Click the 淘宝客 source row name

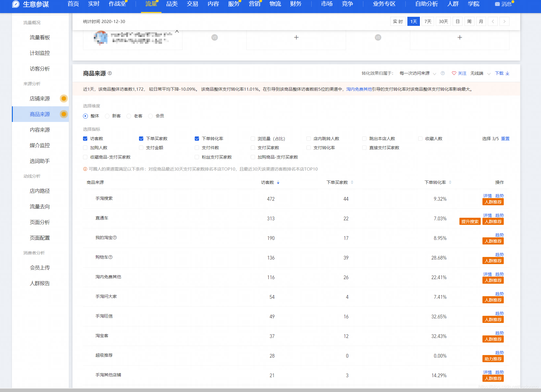[102, 335]
